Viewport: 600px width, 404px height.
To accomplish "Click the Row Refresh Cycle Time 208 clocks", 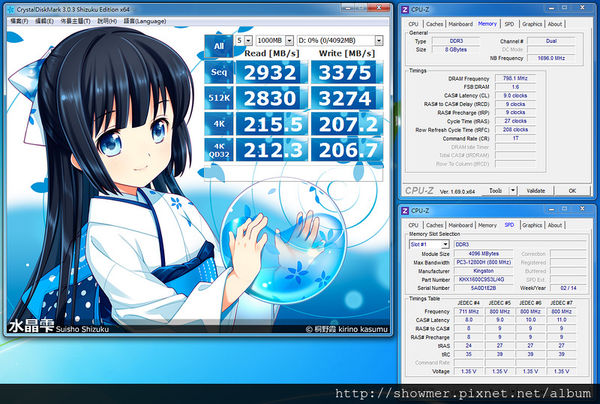I will click(515, 130).
